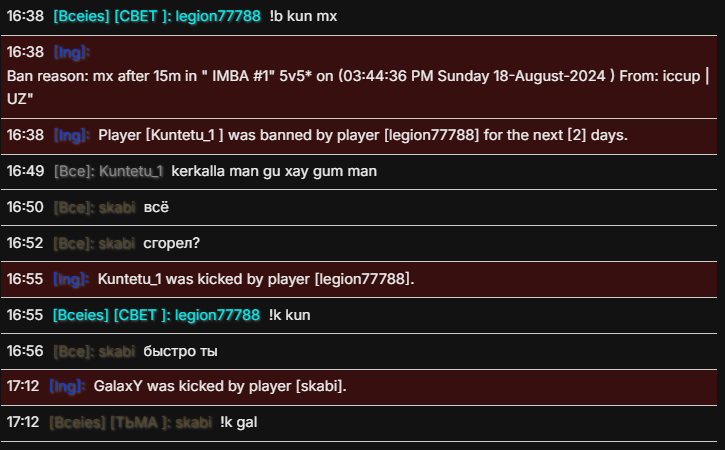The width and height of the screenshot is (725, 450).
Task: Click skabi username beside '!k gal'
Action: [193, 422]
